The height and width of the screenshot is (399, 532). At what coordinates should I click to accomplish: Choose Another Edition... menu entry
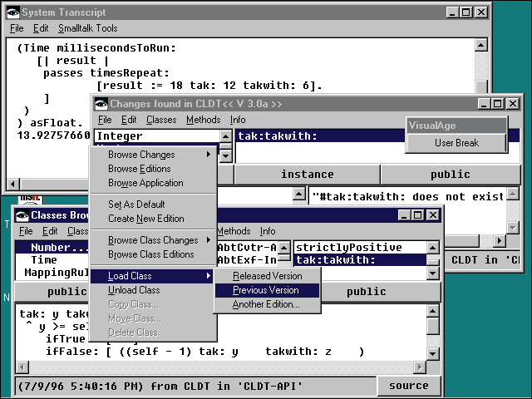click(x=266, y=304)
